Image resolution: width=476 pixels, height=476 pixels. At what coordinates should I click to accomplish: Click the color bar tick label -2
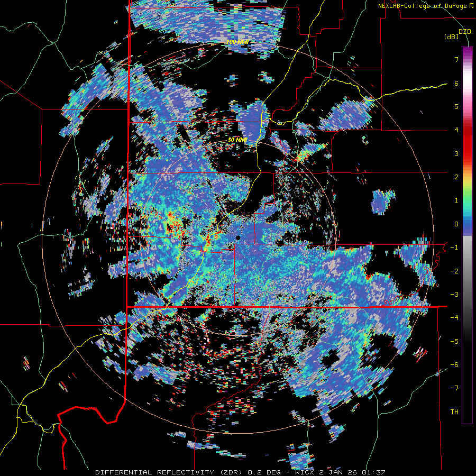(x=454, y=271)
